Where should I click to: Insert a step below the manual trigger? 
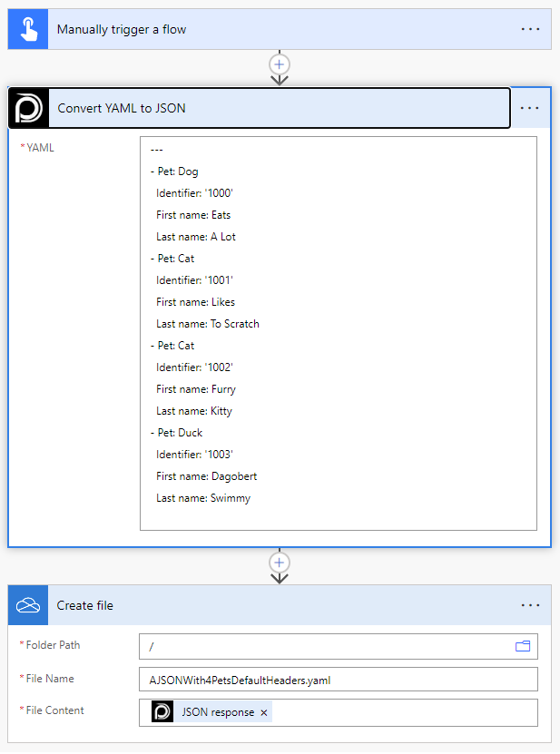coord(280,64)
